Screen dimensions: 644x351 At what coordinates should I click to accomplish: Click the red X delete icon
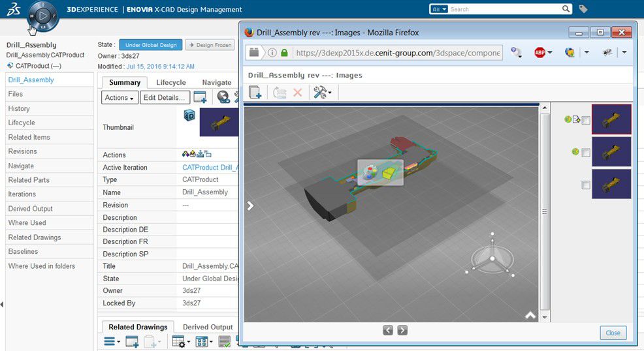tap(298, 93)
